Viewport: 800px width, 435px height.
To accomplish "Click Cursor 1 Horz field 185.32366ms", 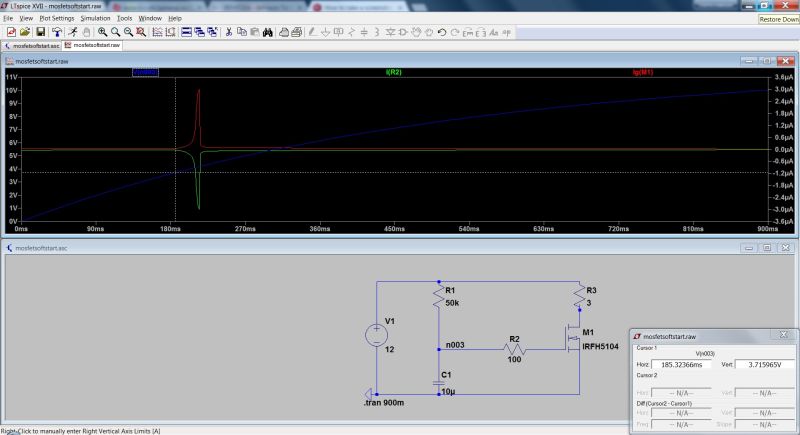I will (x=681, y=365).
